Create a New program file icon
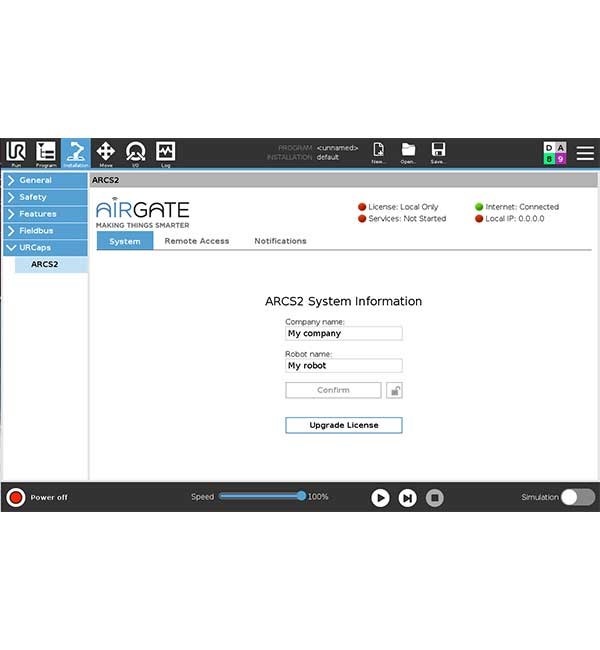This screenshot has width=600, height=650. point(378,150)
